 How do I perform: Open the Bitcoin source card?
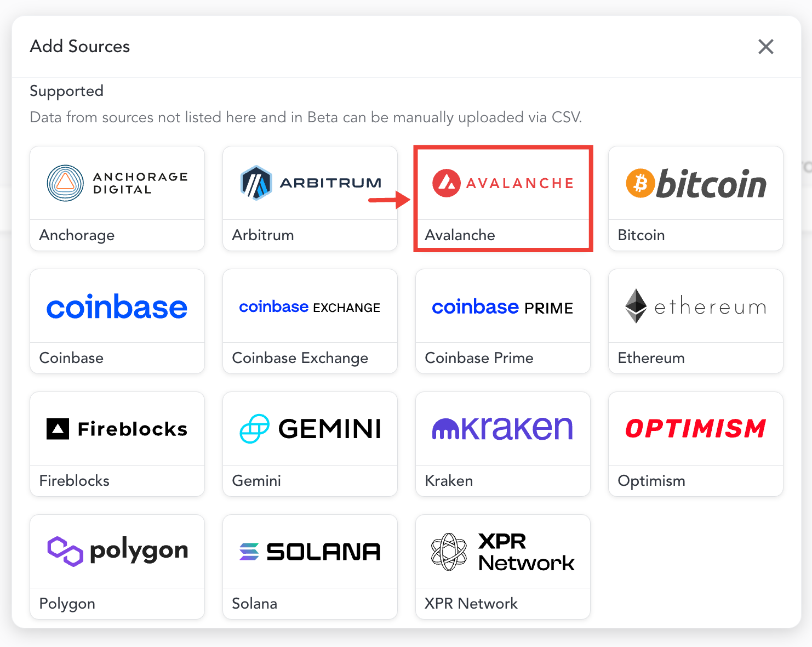pyautogui.click(x=695, y=199)
